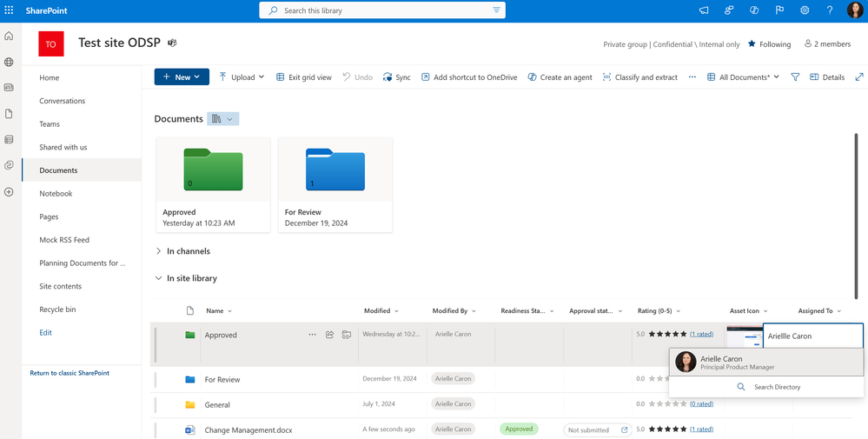Toggle Following star for this site
The image size is (868, 439).
tap(769, 43)
